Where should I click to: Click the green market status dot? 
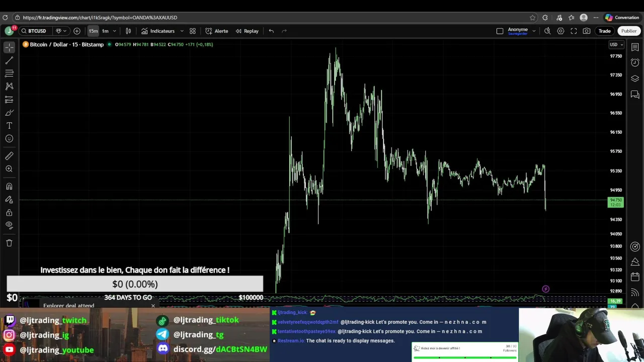pos(109,44)
